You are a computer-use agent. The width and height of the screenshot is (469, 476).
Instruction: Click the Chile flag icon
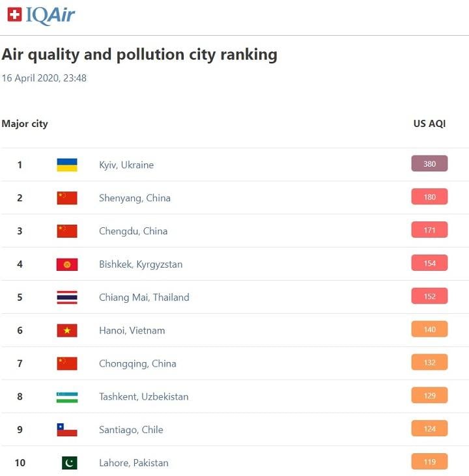coord(67,430)
